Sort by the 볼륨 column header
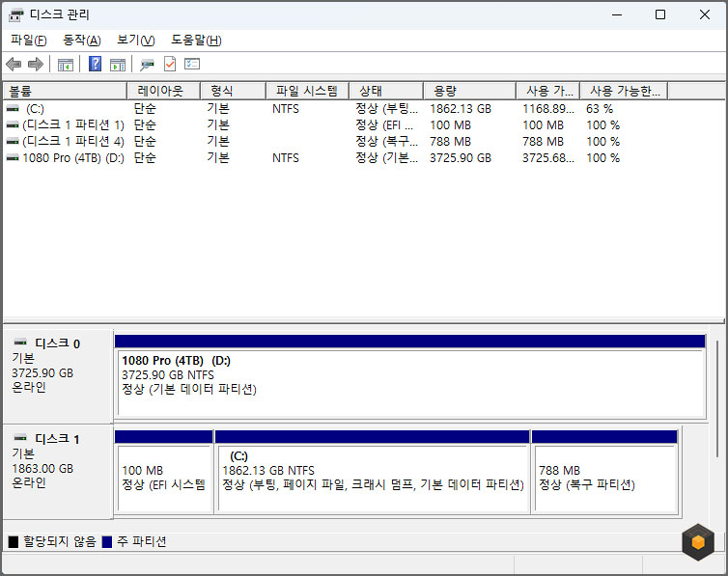The width and height of the screenshot is (728, 576). click(65, 91)
